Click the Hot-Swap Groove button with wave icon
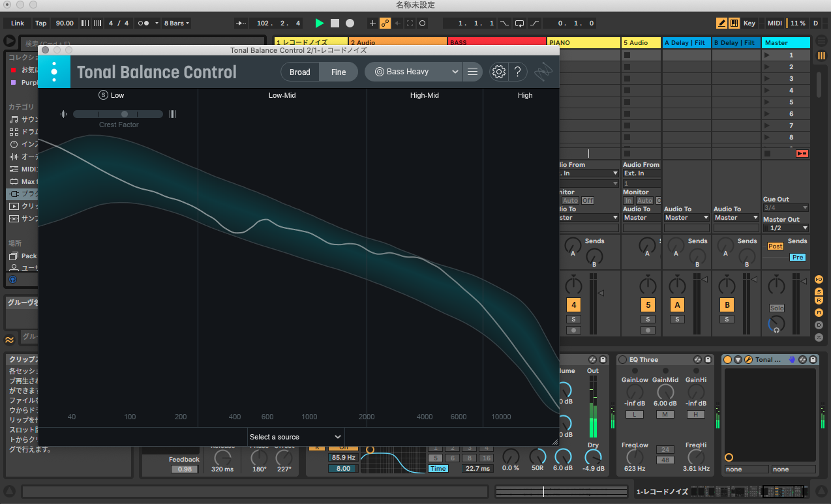The image size is (831, 504). pyautogui.click(x=10, y=340)
